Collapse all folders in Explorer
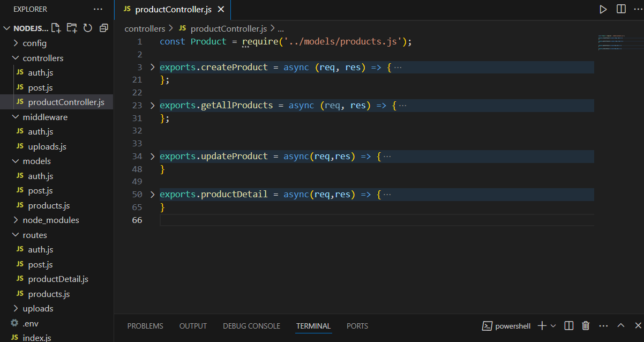 click(104, 28)
